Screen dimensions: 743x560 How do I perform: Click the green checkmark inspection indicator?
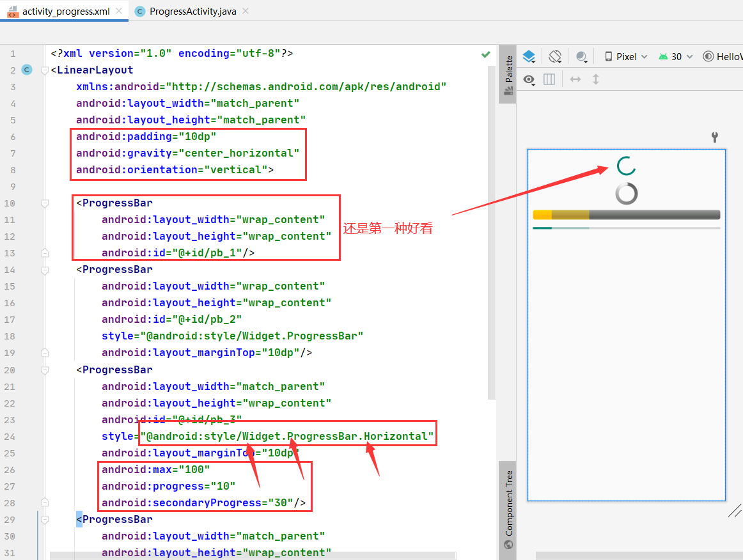[x=486, y=54]
